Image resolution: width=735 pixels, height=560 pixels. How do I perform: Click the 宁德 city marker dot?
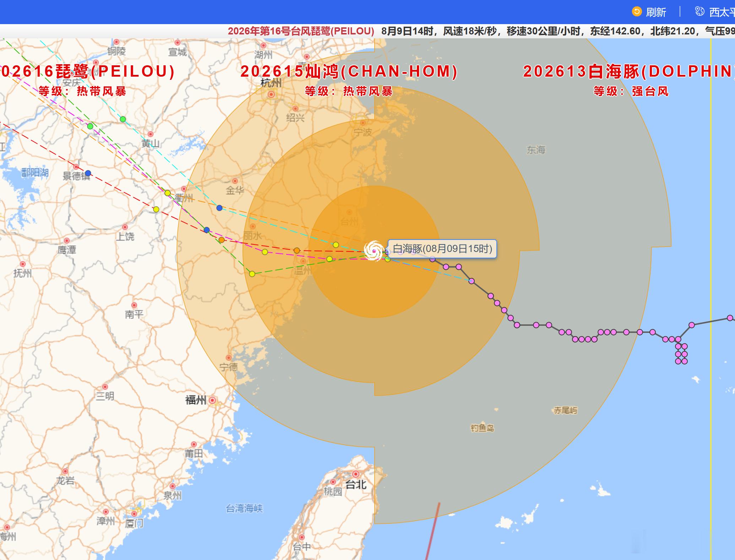tap(229, 357)
